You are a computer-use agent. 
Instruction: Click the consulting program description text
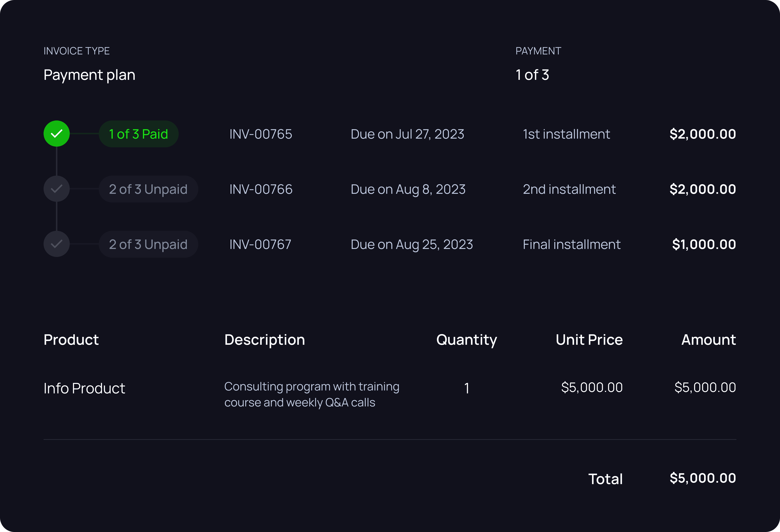(x=311, y=394)
